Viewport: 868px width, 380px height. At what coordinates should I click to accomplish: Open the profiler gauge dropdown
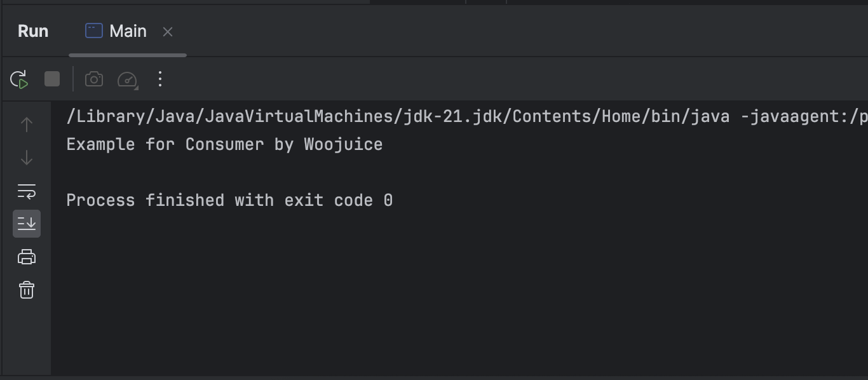(128, 79)
